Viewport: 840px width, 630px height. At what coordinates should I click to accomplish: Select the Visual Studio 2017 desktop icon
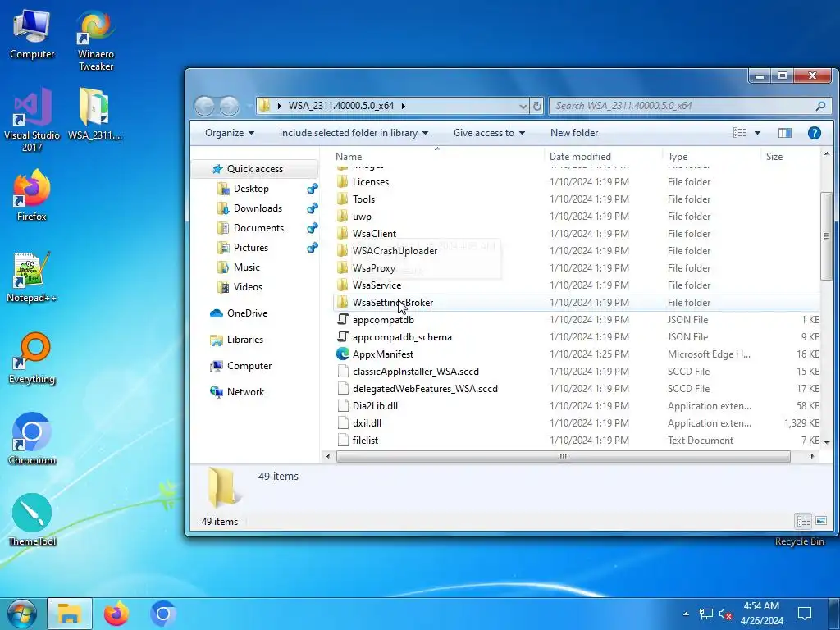(32, 120)
